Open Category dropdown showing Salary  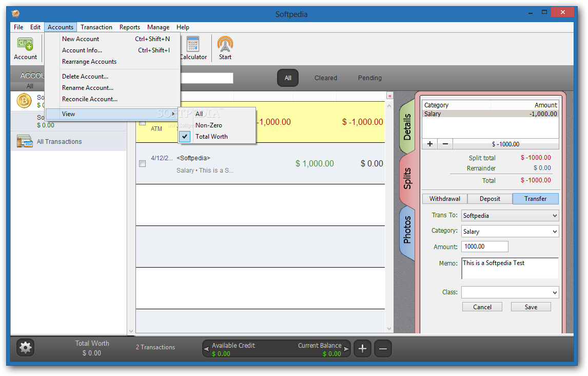[x=510, y=231]
